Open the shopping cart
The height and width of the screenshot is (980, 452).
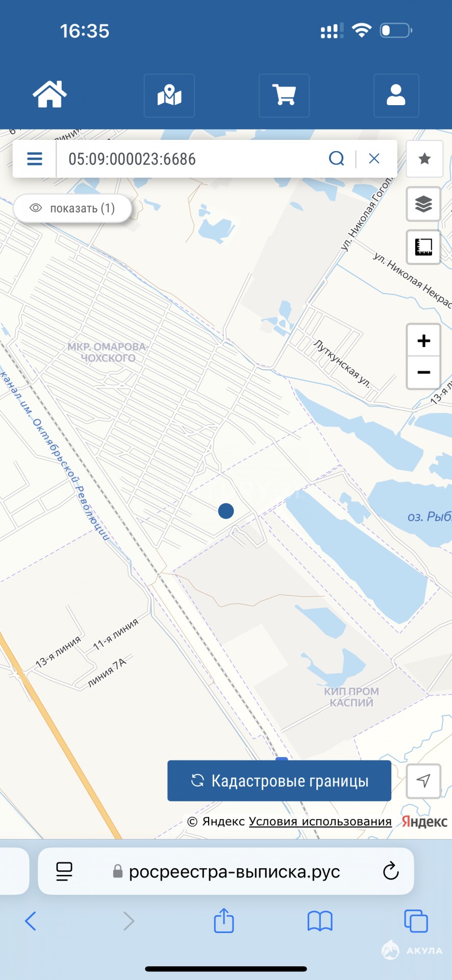284,95
